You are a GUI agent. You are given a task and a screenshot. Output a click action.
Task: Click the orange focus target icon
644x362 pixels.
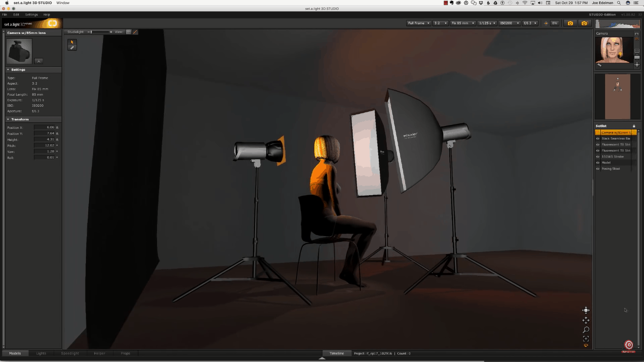tap(546, 23)
